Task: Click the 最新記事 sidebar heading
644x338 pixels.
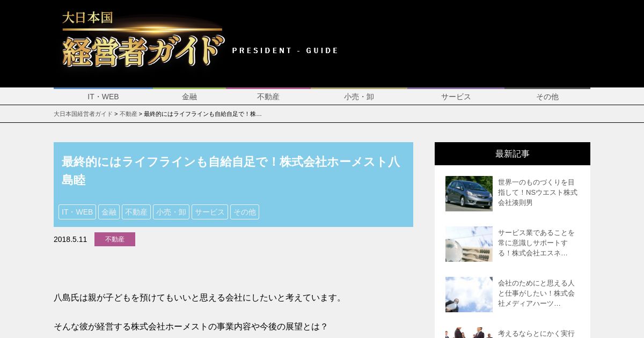Action: (x=513, y=153)
